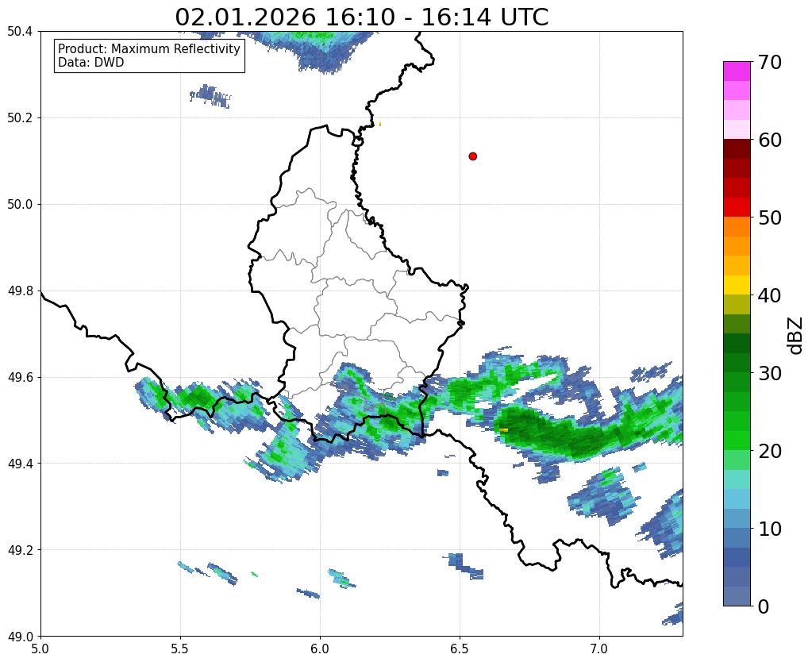Screen dimensions: 812x662
Task: Click the colorbar tick label '0'
Action: coord(764,606)
